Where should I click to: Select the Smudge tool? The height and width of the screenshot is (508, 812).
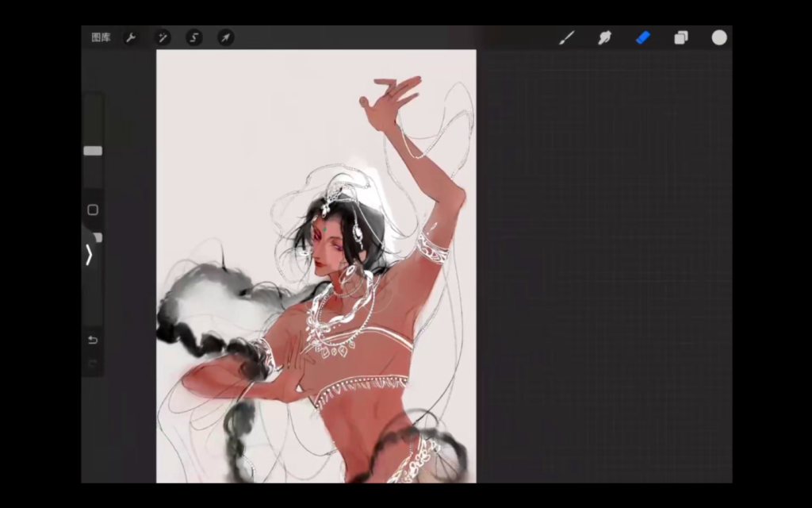point(605,37)
